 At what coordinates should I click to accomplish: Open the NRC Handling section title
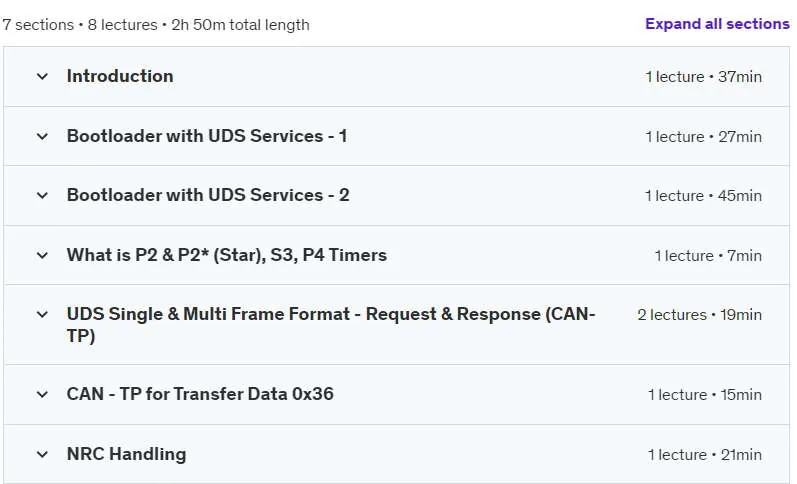(x=127, y=454)
